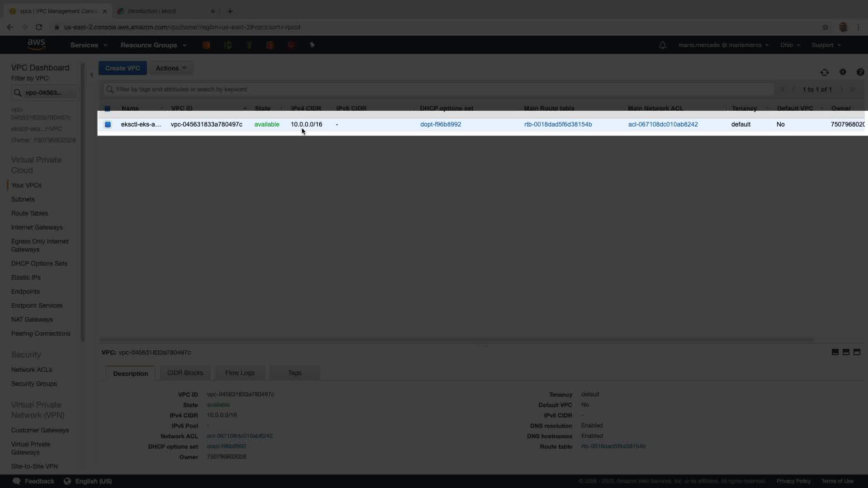
Task: Click the help question mark icon
Action: tap(860, 72)
